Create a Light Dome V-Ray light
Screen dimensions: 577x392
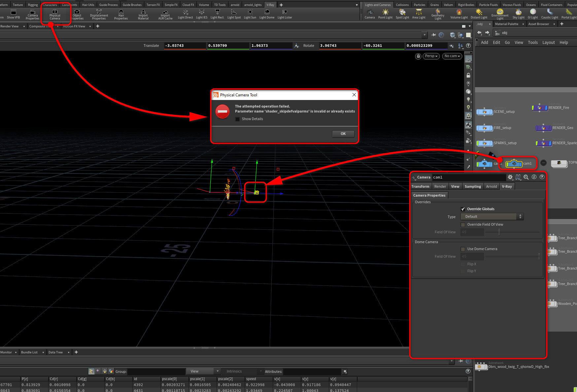point(267,14)
